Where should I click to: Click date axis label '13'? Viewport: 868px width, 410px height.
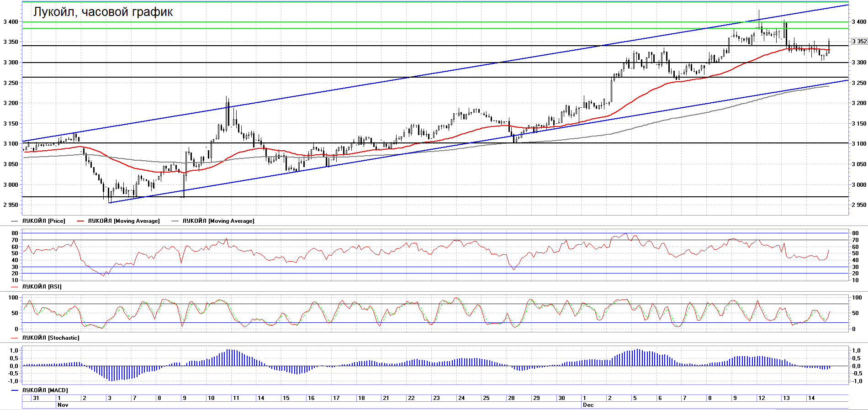[x=786, y=398]
